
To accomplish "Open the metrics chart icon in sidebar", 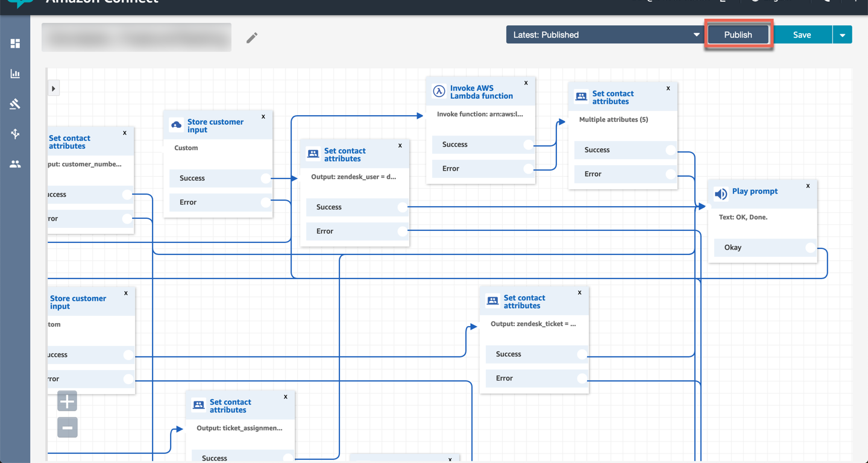I will click(x=15, y=74).
